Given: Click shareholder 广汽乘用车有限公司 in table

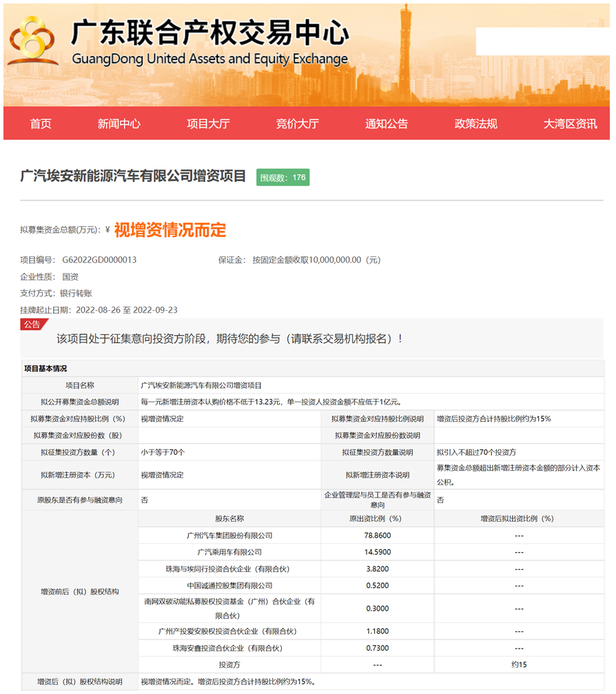Looking at the screenshot, I should (x=229, y=552).
